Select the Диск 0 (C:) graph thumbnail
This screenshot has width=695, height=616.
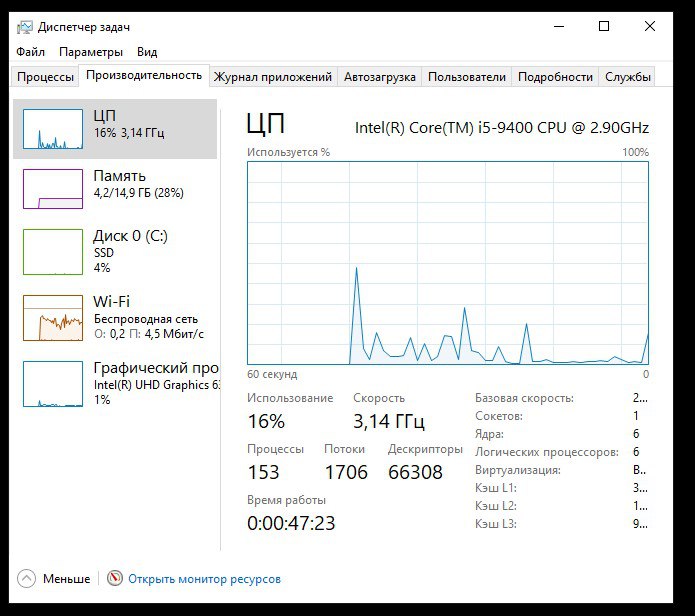click(53, 252)
